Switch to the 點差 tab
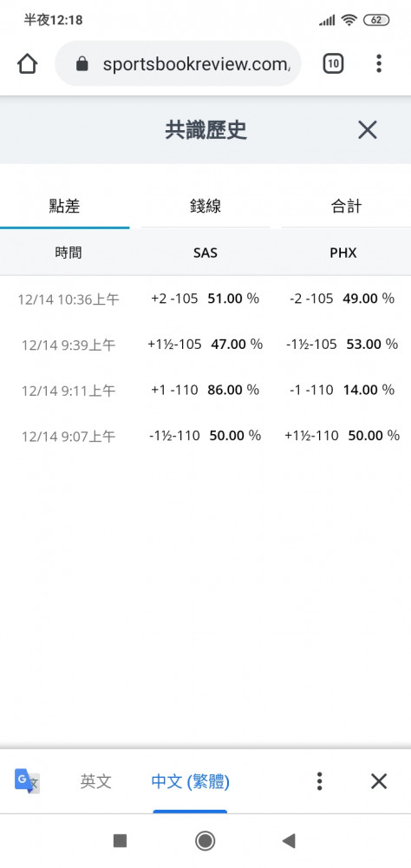The height and width of the screenshot is (868, 411). click(65, 207)
